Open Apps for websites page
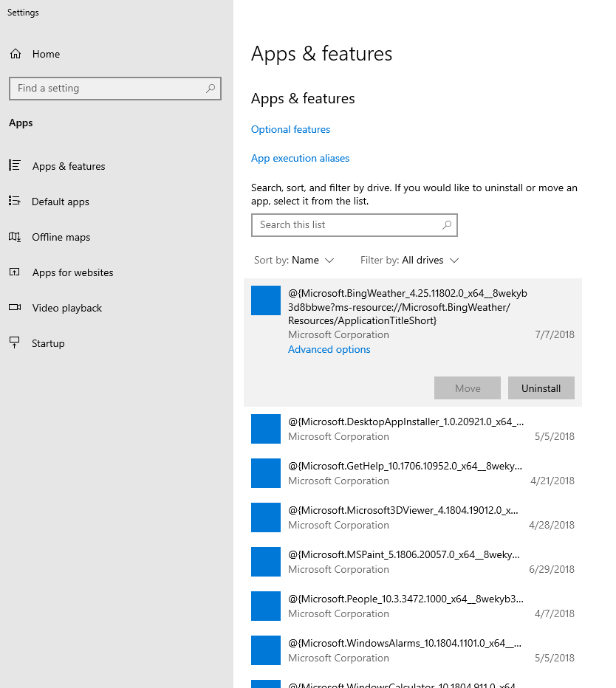 coord(72,272)
